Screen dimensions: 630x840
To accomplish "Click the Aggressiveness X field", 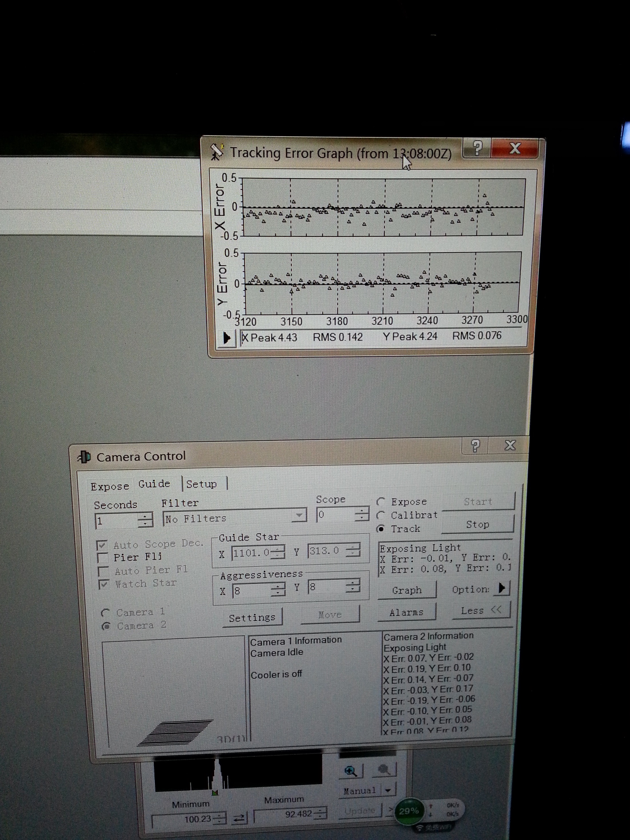I will 251,590.
